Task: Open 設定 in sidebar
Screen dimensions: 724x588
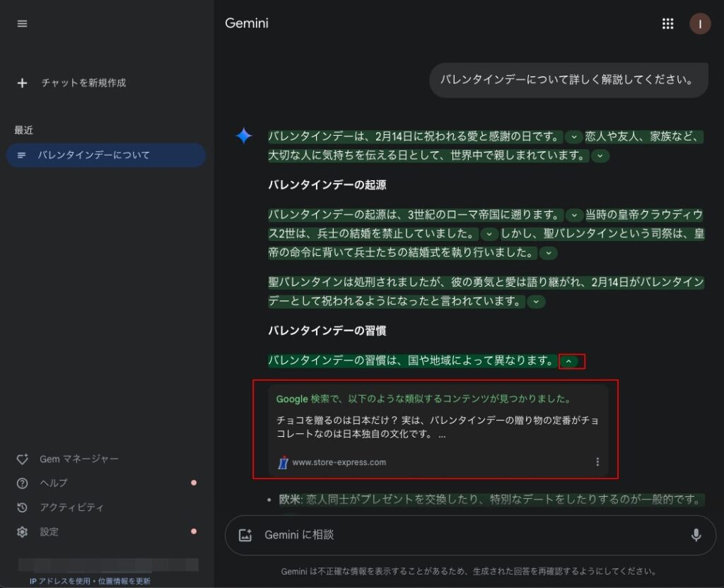Action: pyautogui.click(x=49, y=531)
